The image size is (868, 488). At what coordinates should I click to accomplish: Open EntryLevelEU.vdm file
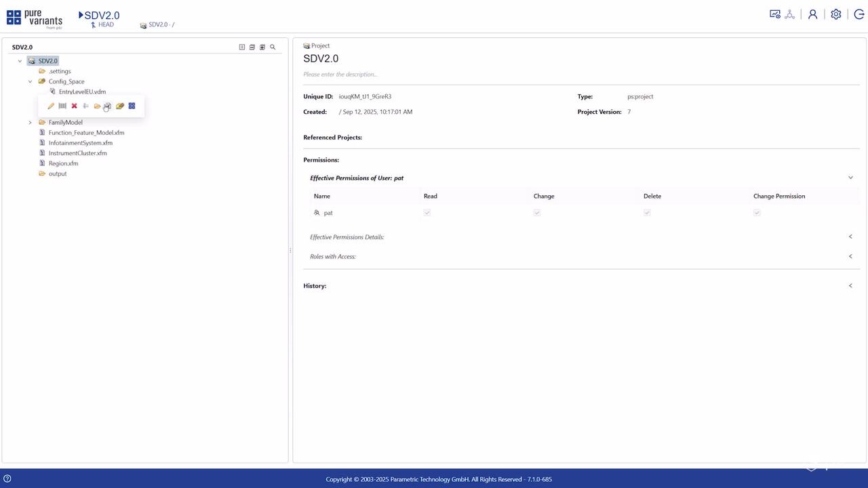pos(82,91)
